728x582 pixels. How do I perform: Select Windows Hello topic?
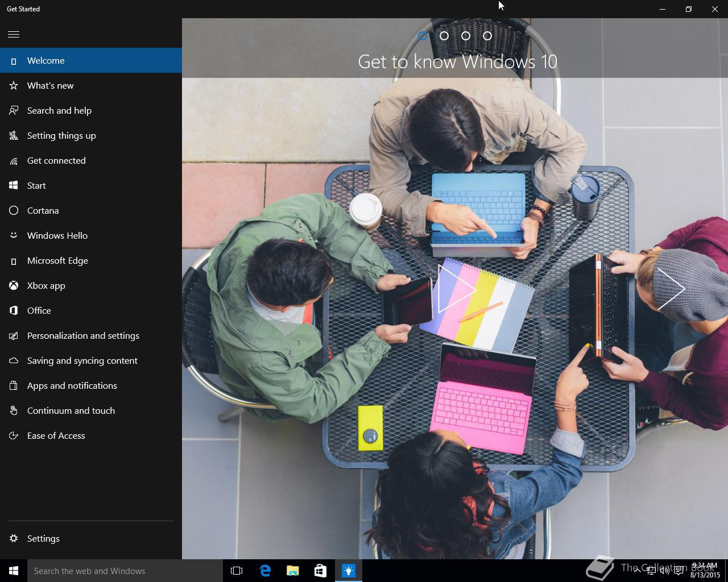[91, 236]
